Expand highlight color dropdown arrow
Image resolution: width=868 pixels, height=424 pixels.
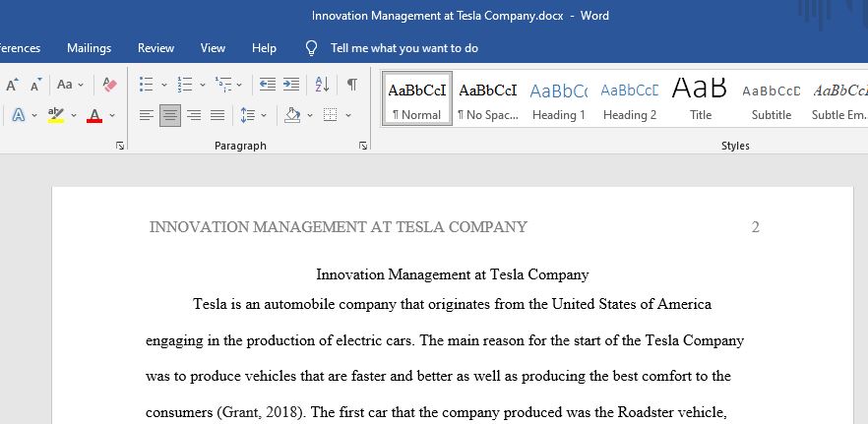[x=73, y=115]
